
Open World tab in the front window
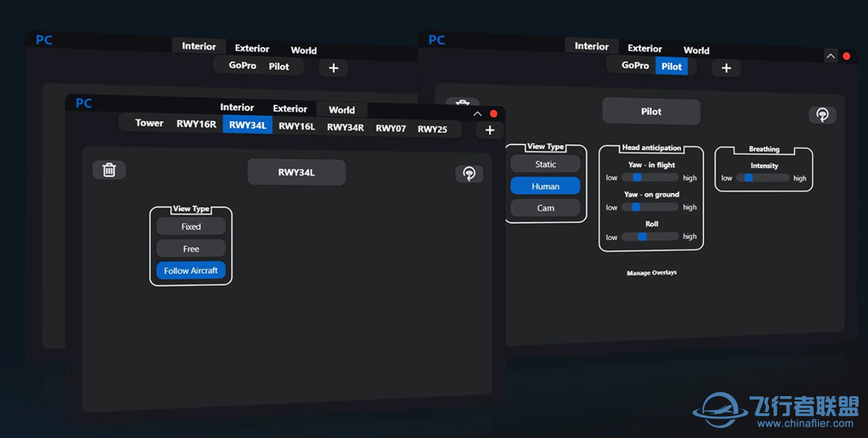(342, 110)
